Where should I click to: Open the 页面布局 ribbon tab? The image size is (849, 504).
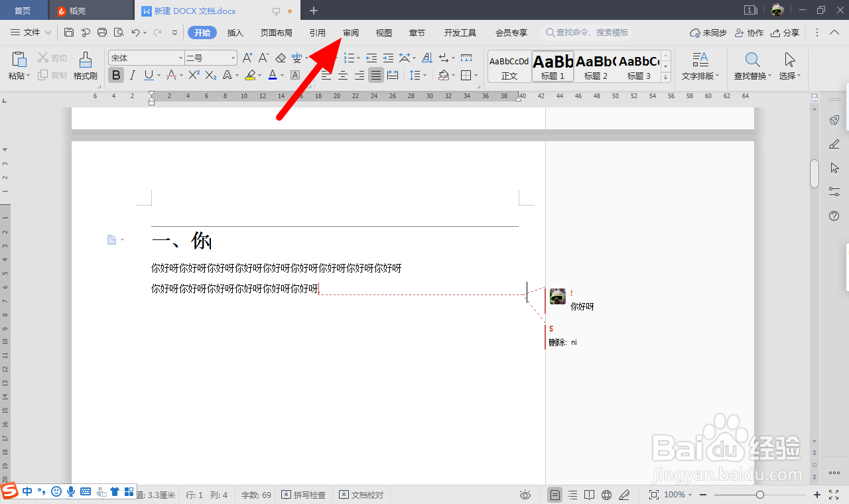point(276,32)
